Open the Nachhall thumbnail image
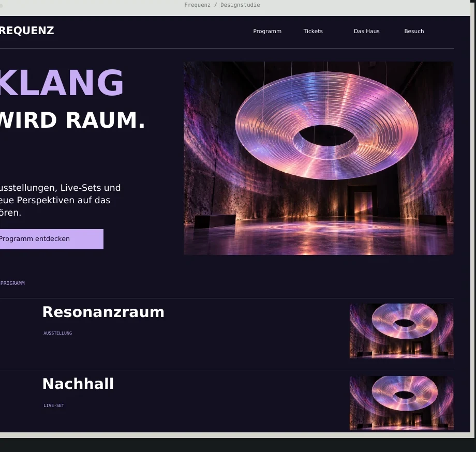476x452 pixels. tap(401, 403)
